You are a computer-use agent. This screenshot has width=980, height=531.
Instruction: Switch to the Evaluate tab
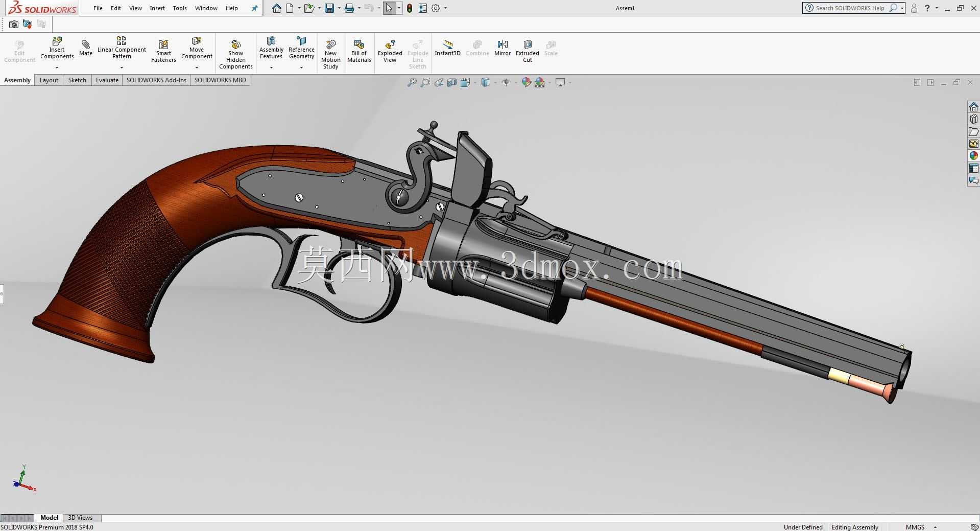coord(107,80)
